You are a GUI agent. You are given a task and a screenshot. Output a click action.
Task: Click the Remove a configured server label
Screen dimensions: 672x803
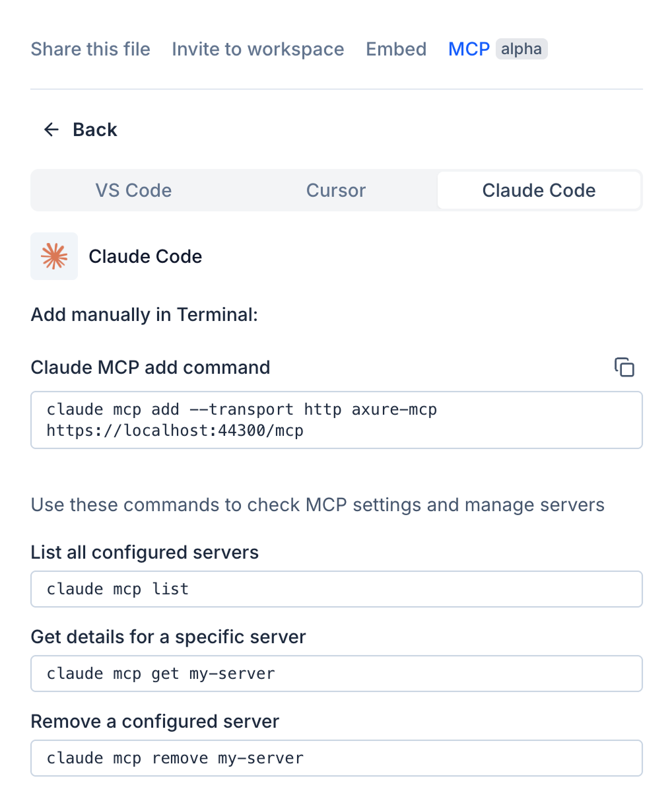tap(155, 721)
